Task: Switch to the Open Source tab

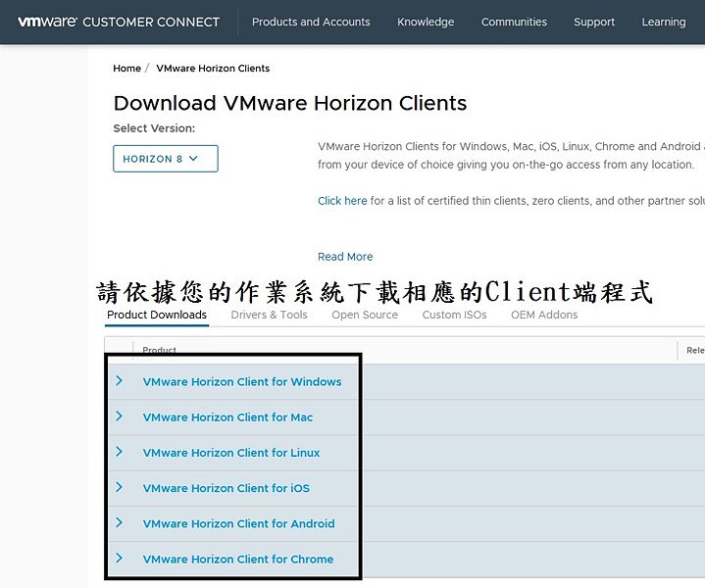Action: pyautogui.click(x=365, y=316)
